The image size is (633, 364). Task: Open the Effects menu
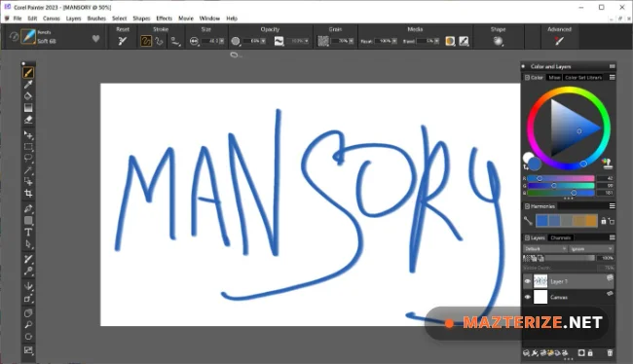164,18
